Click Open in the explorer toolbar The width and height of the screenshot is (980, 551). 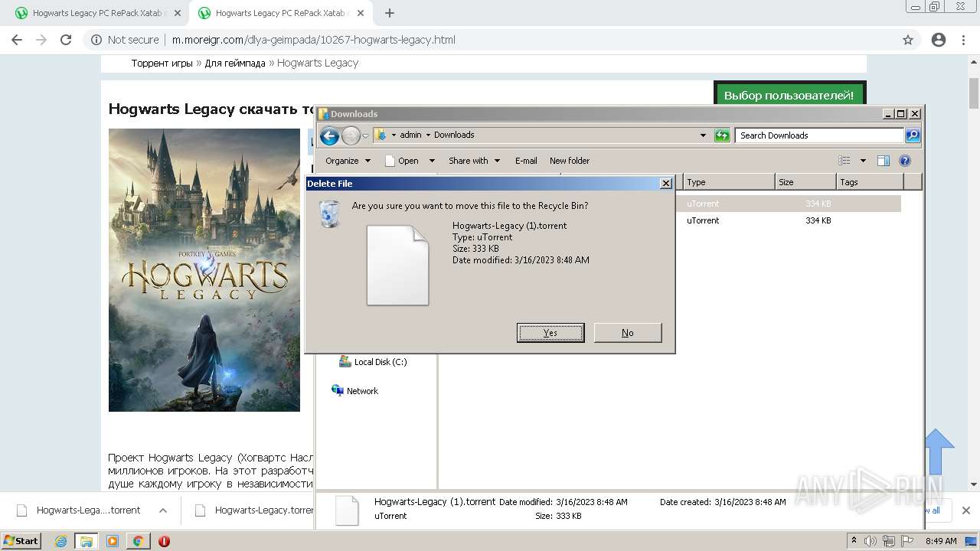pos(402,161)
